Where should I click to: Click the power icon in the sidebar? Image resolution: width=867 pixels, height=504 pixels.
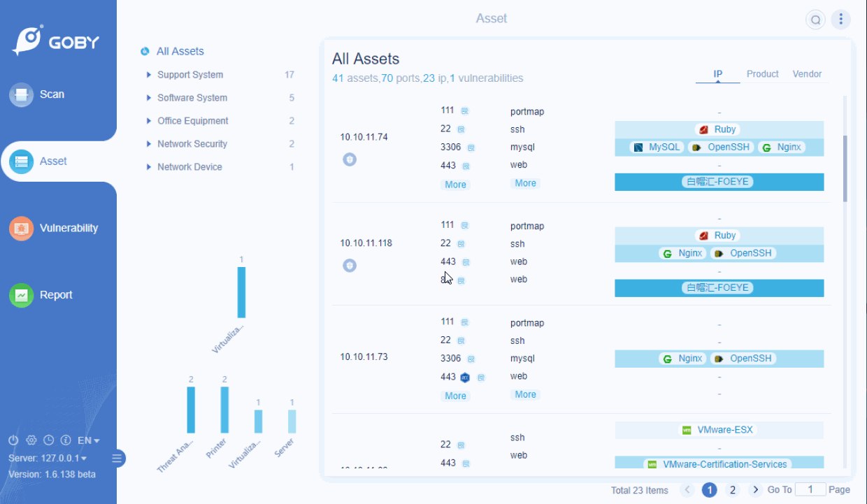pos(13,440)
